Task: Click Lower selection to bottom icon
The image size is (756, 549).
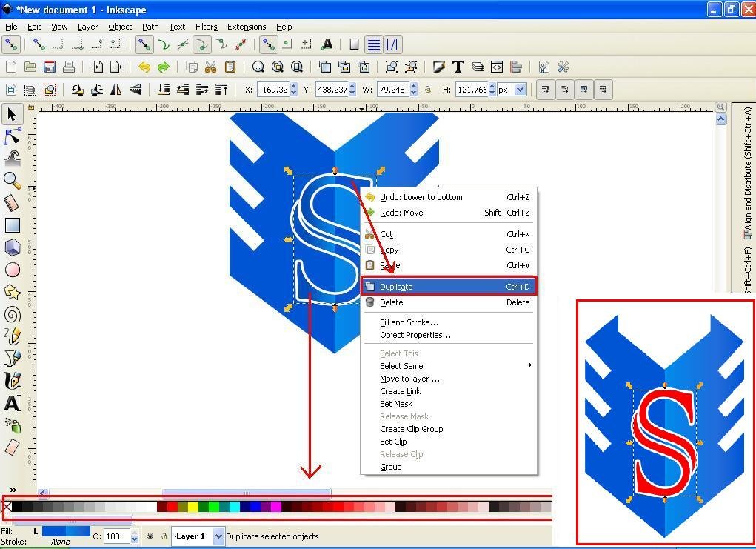Action: coord(164,89)
